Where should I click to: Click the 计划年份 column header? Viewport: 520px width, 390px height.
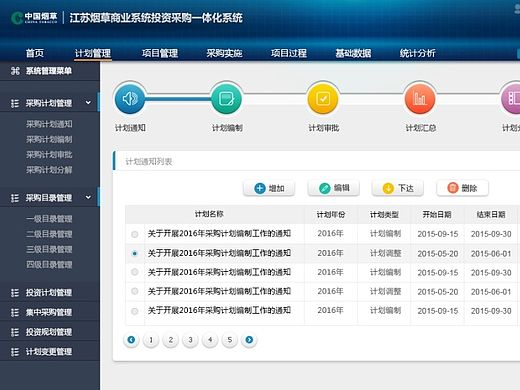click(x=331, y=215)
